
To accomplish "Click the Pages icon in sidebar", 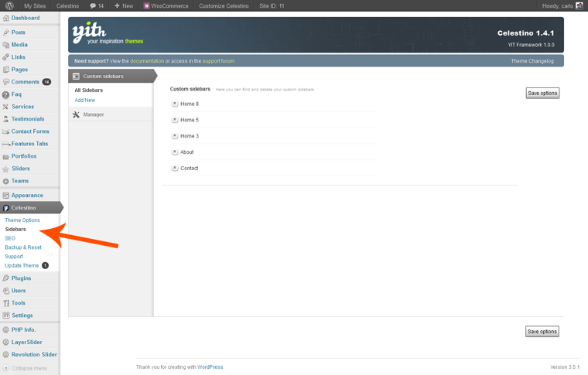I will pos(6,70).
